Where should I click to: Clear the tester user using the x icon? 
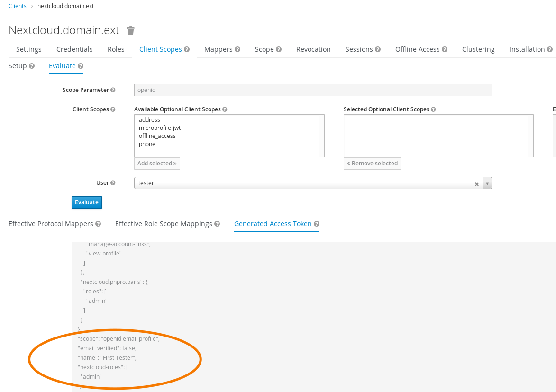(x=476, y=183)
